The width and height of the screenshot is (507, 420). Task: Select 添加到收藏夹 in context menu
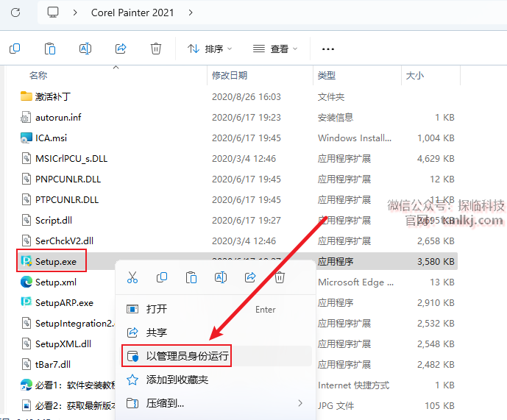(x=177, y=380)
